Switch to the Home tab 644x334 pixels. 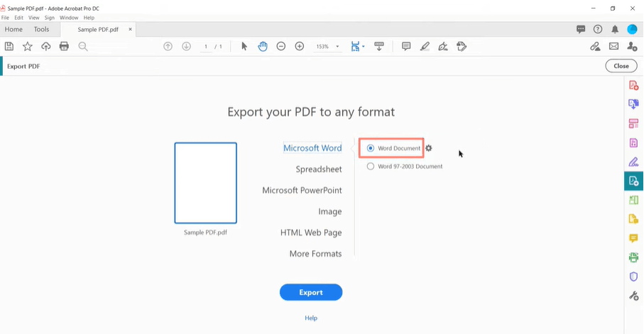[13, 30]
